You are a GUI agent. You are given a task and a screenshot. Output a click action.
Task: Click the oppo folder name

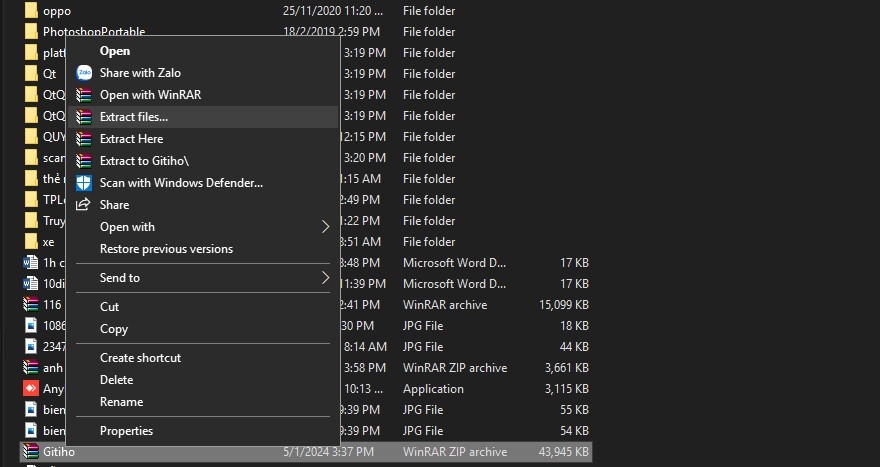[x=57, y=11]
